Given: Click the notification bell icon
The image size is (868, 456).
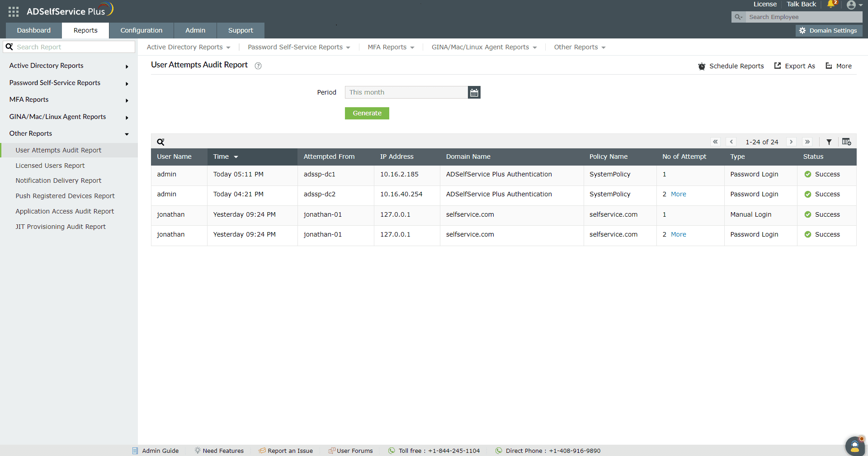Looking at the screenshot, I should (832, 4).
